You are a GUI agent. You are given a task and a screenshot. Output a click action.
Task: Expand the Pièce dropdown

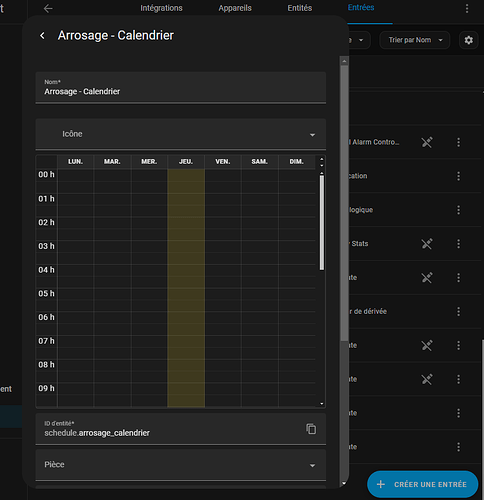181,465
